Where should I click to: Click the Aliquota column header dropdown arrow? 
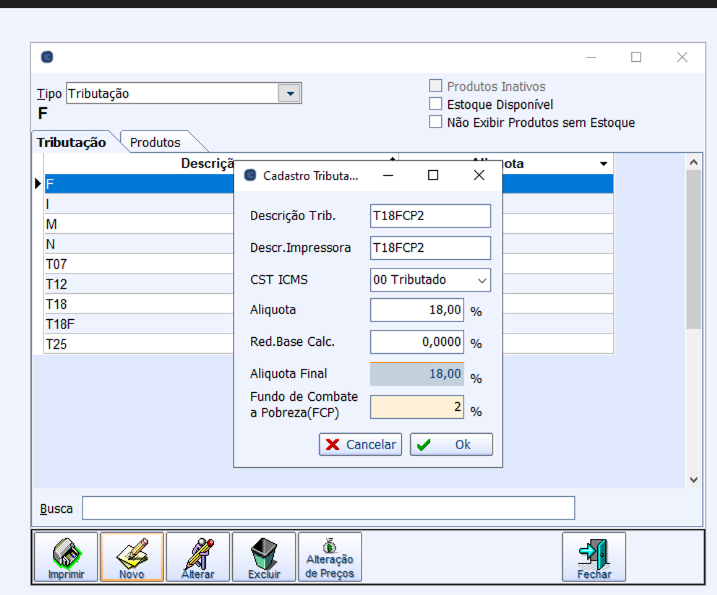tap(604, 164)
